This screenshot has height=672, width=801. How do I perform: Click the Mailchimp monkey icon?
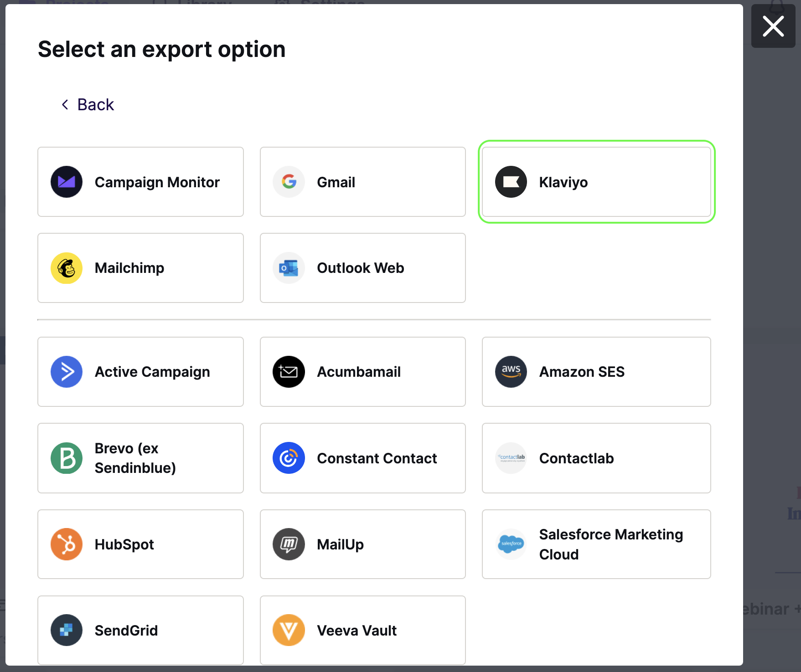[67, 268]
